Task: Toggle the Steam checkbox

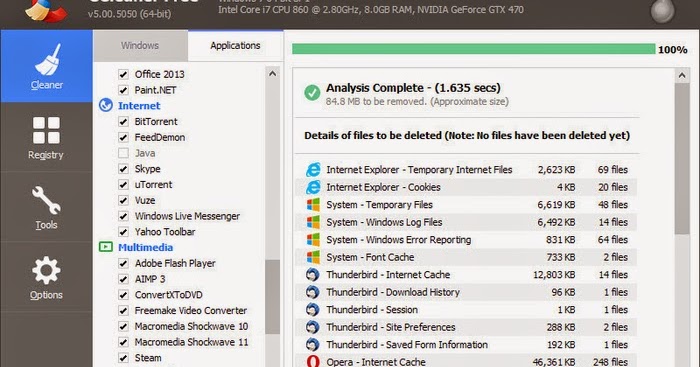Action: [x=123, y=358]
